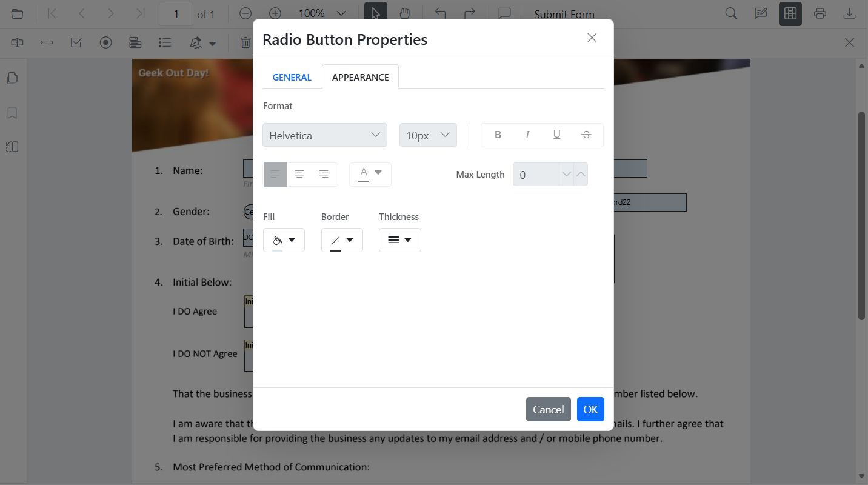Open the Helvetica font dropdown
The width and height of the screenshot is (868, 485).
(x=325, y=135)
